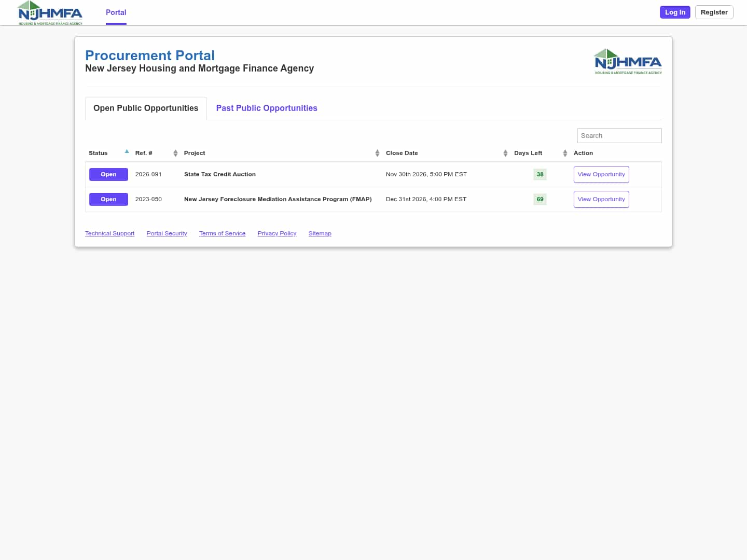Open the Sitemap link
The height and width of the screenshot is (560, 747).
tap(320, 233)
